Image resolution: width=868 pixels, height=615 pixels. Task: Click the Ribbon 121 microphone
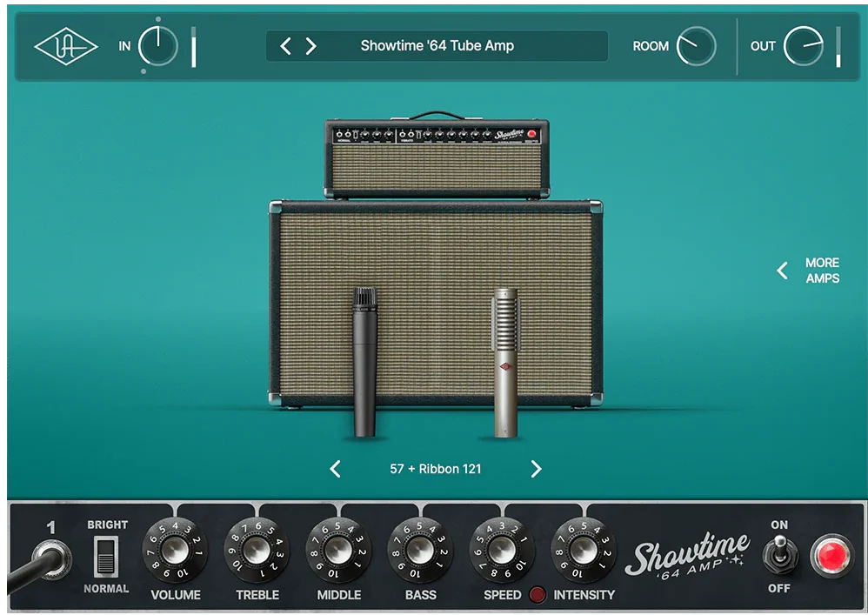click(x=505, y=361)
